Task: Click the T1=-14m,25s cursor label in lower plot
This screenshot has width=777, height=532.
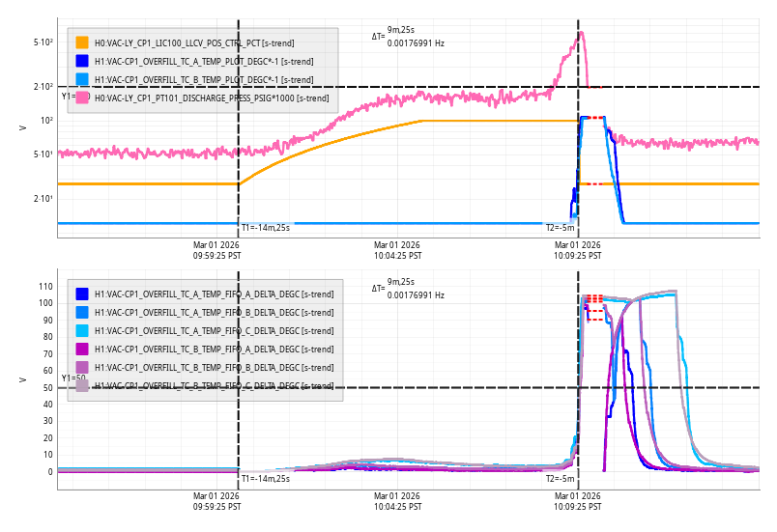Action: coord(266,478)
